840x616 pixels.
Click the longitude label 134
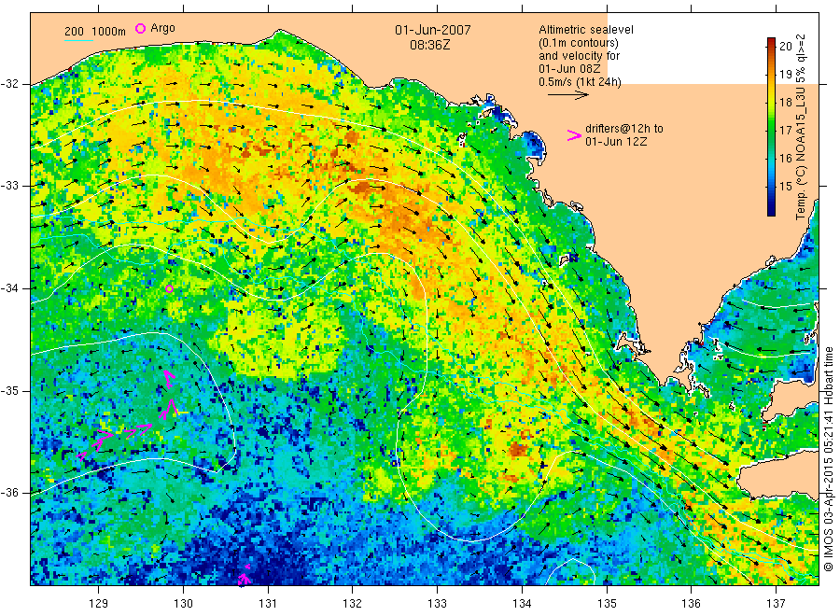(522, 604)
